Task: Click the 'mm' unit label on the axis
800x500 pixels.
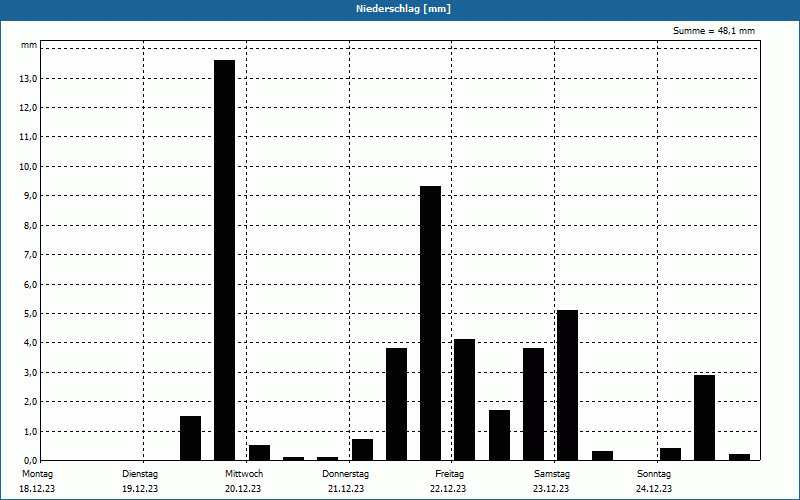Action: click(x=29, y=45)
